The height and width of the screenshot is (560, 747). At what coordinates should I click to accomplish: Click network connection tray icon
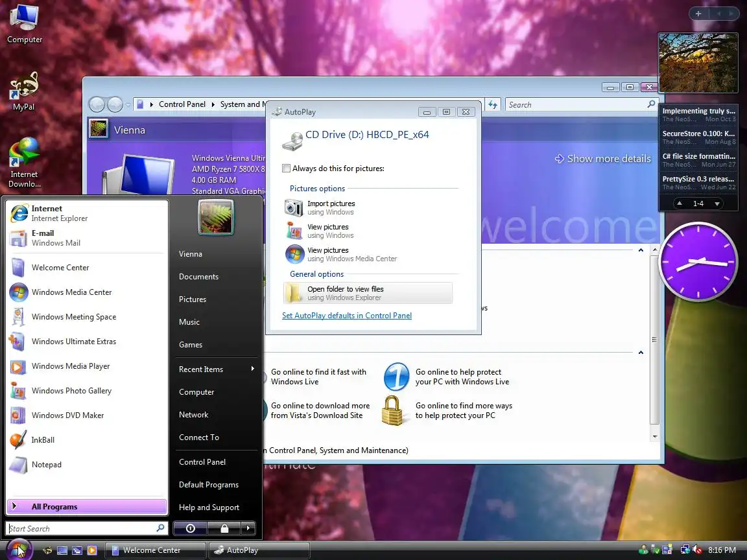(x=685, y=550)
